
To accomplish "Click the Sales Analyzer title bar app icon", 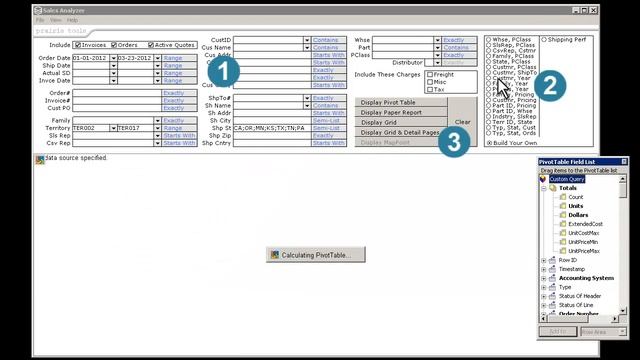I will coord(38,10).
